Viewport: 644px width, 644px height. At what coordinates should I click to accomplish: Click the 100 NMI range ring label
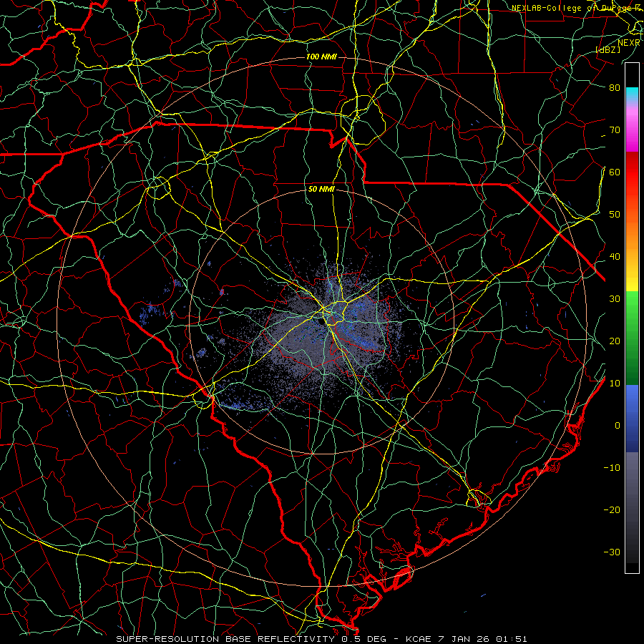pyautogui.click(x=321, y=57)
